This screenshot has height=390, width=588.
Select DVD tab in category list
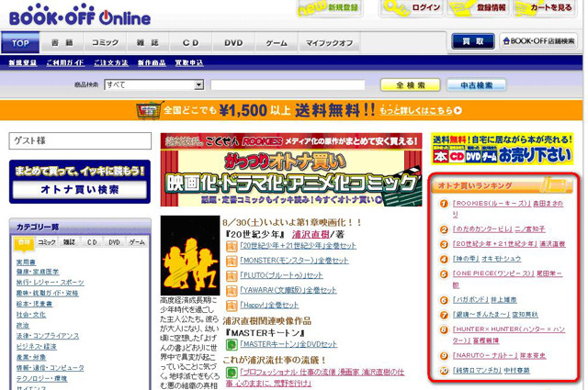point(114,242)
